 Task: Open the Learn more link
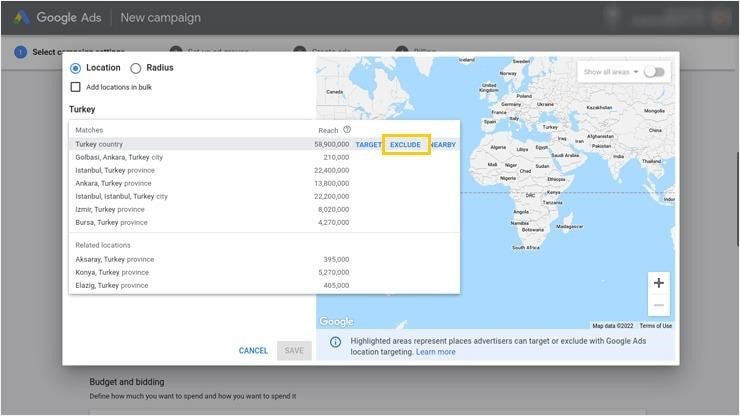click(x=436, y=352)
